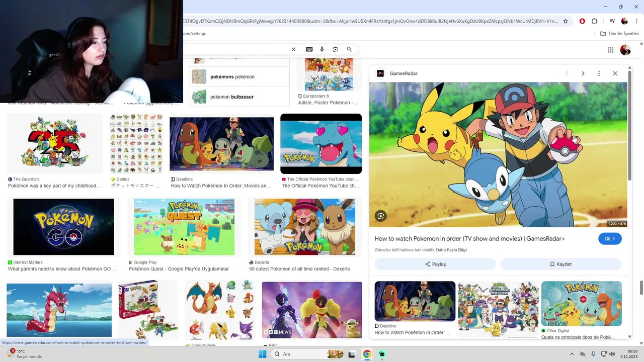Viewport: 644px width, 362px height.
Task: Open the Google apps grid
Action: tap(611, 50)
